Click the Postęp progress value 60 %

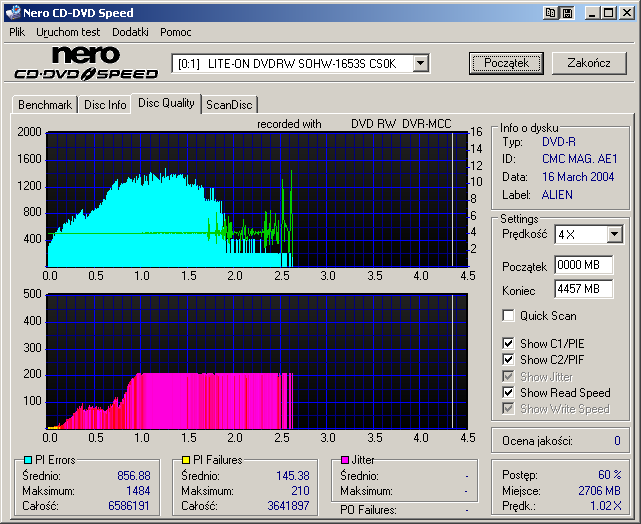[x=610, y=475]
